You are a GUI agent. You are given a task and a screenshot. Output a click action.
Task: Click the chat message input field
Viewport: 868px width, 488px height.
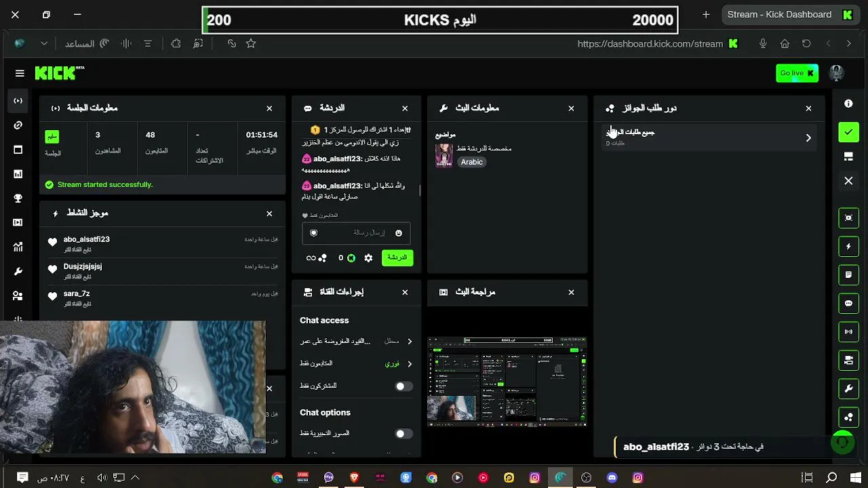pos(356,233)
